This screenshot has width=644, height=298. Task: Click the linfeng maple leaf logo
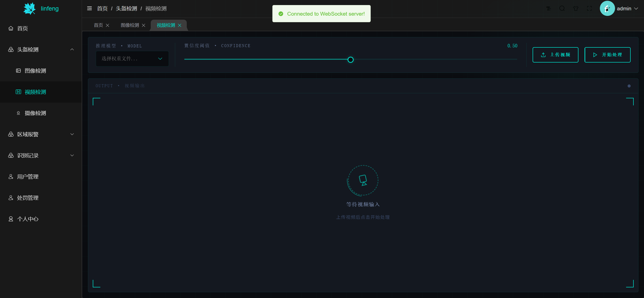(30, 9)
